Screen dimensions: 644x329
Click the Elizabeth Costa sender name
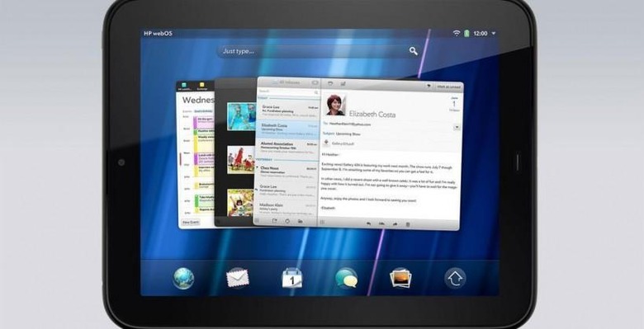(372, 114)
